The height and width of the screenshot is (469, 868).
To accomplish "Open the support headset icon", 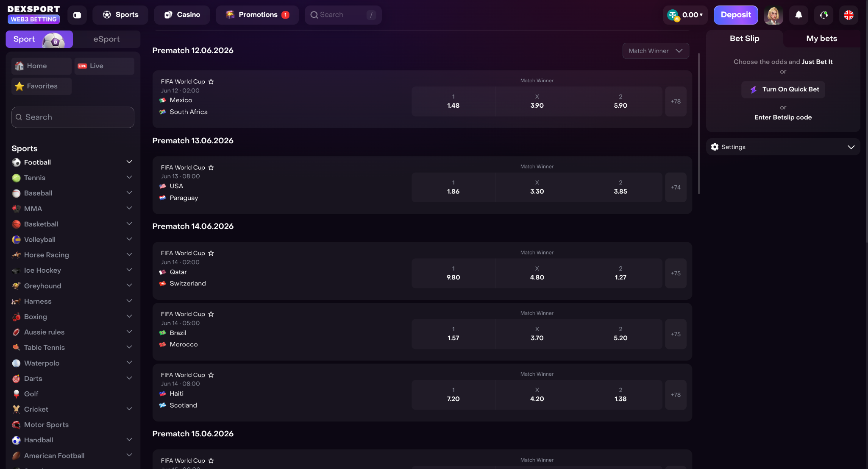I will point(823,15).
